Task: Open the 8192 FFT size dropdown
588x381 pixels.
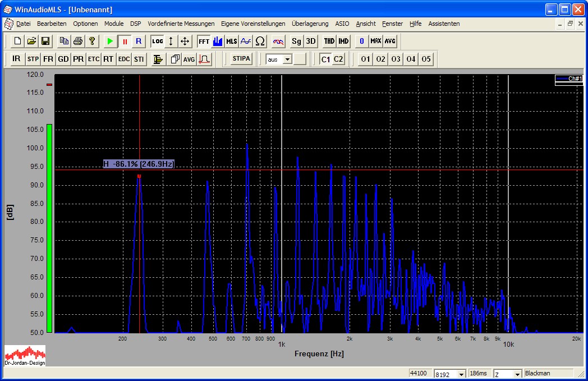Action: (x=462, y=374)
